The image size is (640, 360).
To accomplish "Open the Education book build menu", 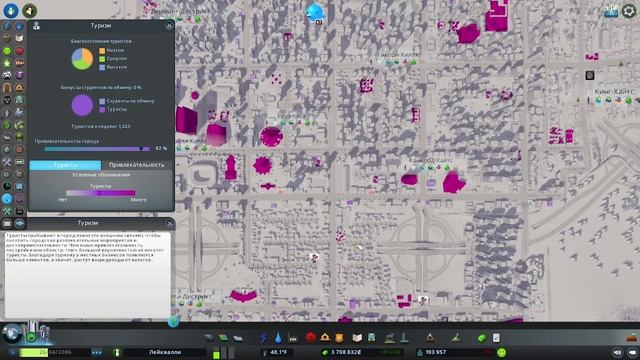I will (x=357, y=338).
